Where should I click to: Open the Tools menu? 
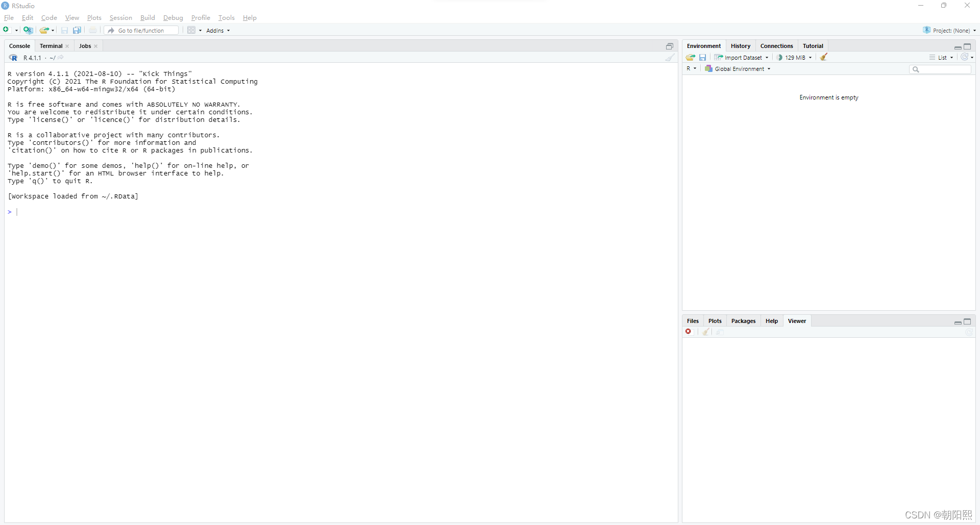227,18
